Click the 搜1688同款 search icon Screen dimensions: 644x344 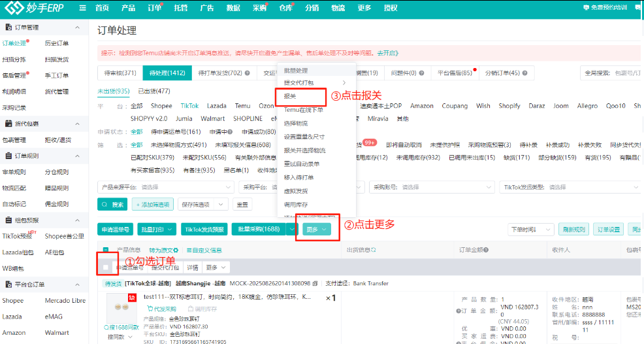[106, 328]
